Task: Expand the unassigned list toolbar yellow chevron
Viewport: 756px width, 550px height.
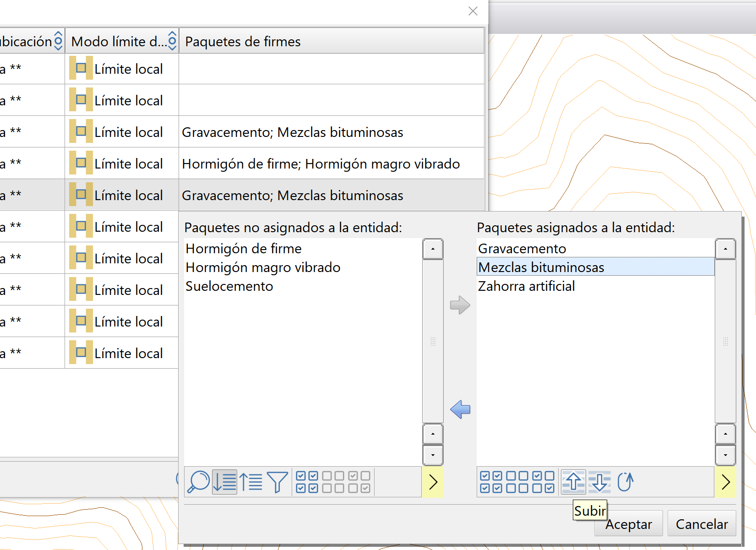Action: pos(433,482)
